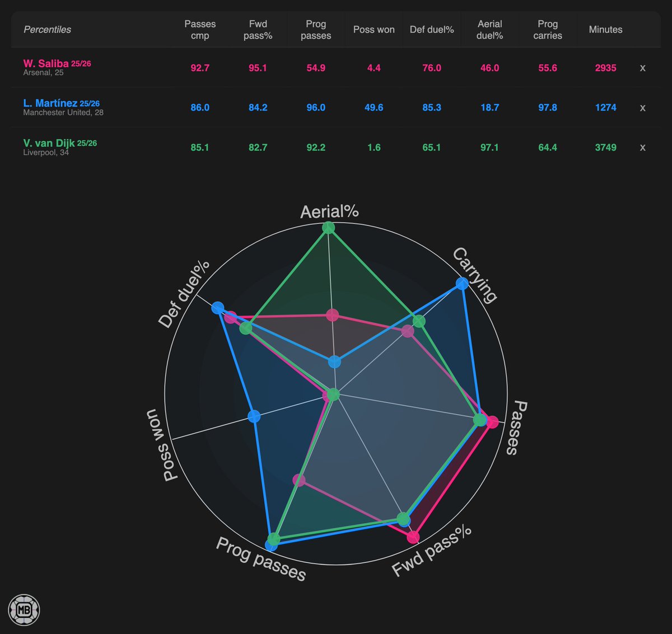Select player name L. Martínez
Viewport: 672px width, 634px height.
pos(50,103)
